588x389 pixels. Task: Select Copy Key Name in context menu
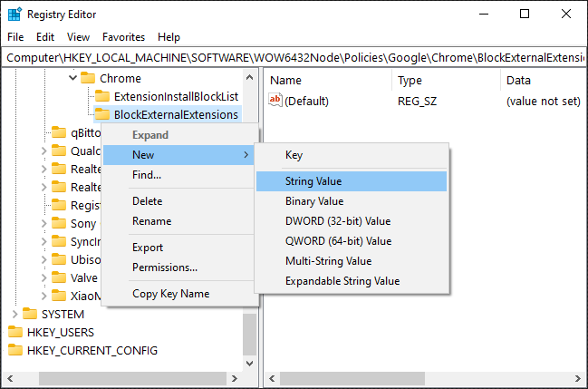[170, 294]
